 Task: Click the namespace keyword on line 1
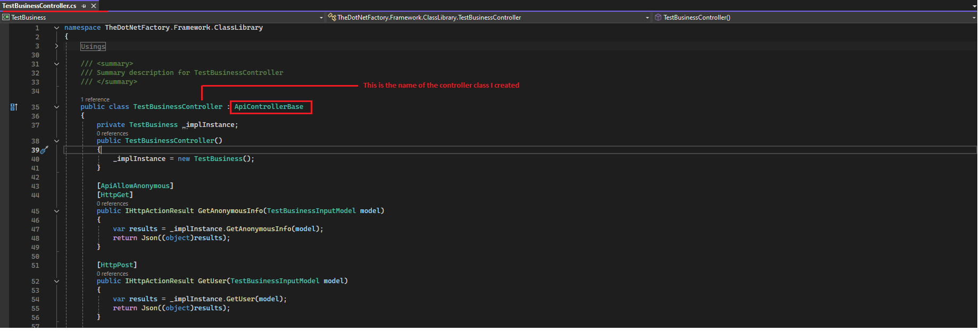coord(82,28)
